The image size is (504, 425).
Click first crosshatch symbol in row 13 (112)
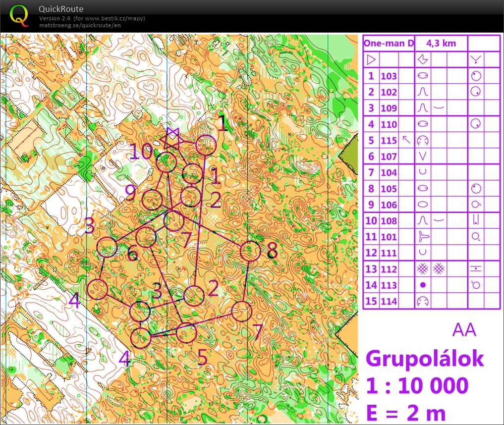pos(423,268)
